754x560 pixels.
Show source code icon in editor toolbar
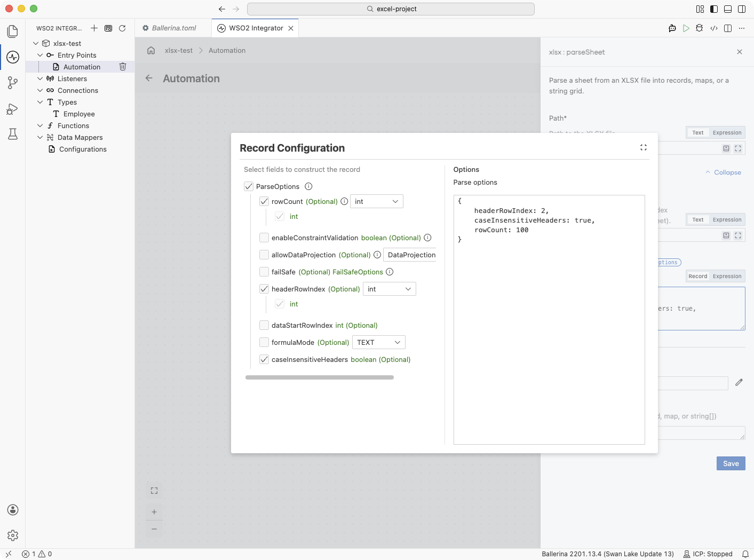click(x=714, y=28)
